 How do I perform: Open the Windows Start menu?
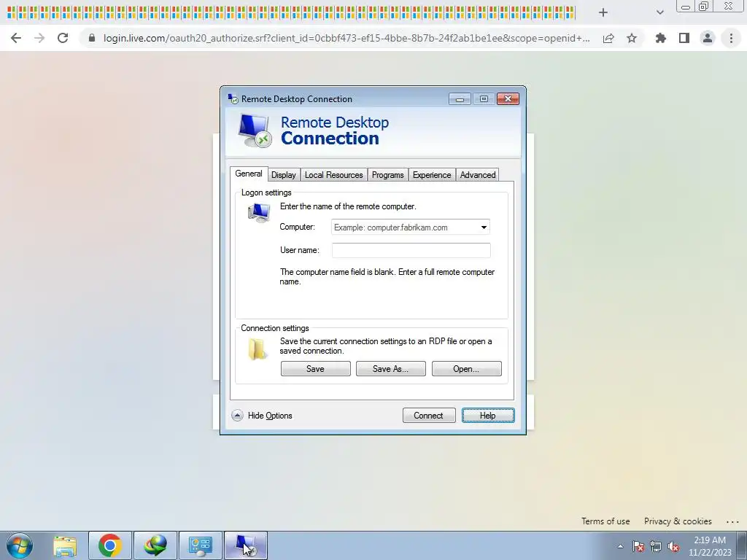click(20, 545)
